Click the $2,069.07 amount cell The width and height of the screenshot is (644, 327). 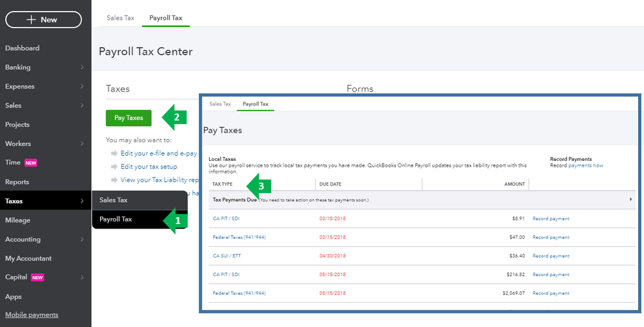click(x=513, y=294)
